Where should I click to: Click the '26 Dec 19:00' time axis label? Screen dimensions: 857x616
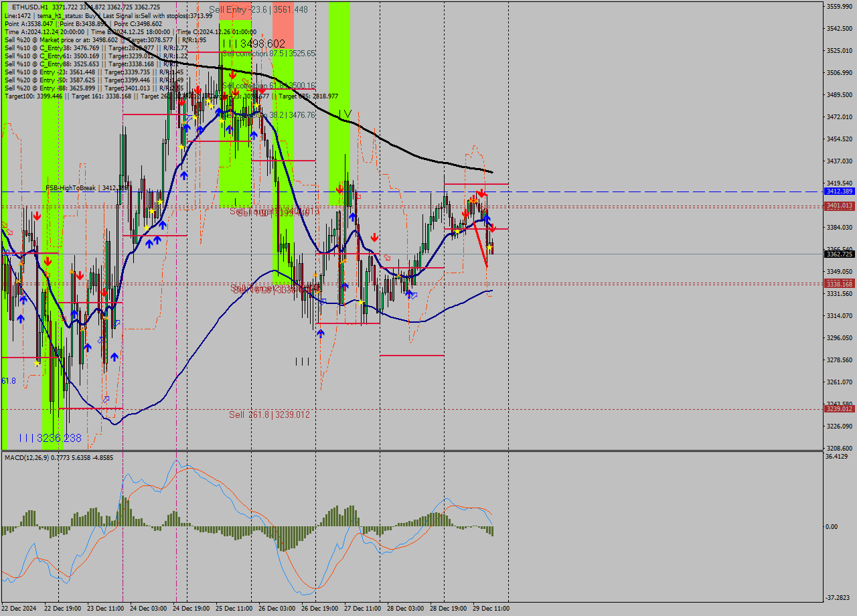(x=319, y=608)
